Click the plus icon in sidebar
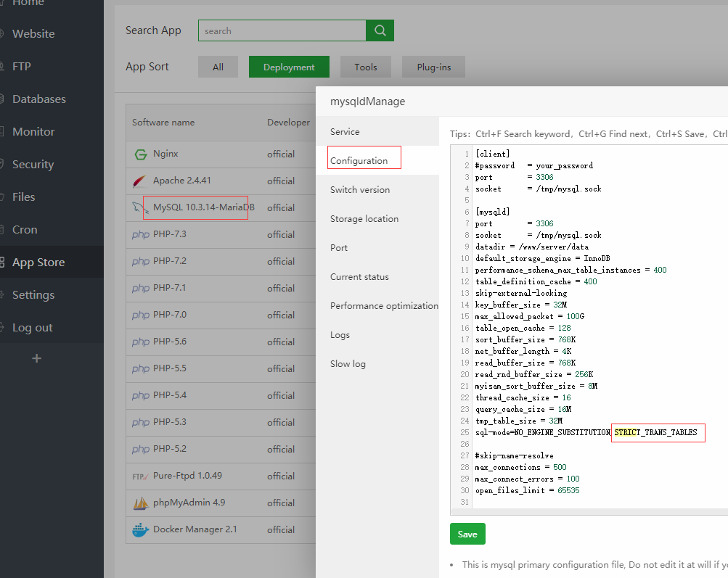 (37, 358)
